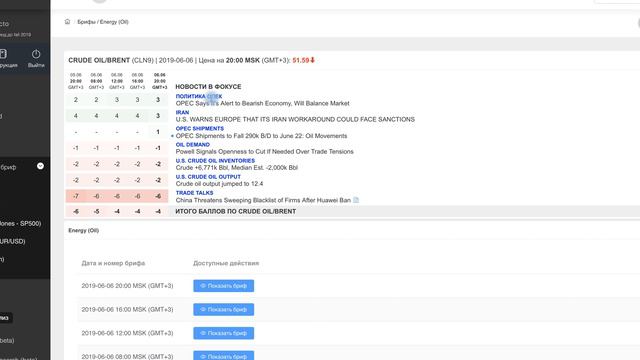Screen dimensions: 640x360
Task: Click headline U.S. WARNS EUROPE about Iran workaround
Action: click(x=295, y=119)
